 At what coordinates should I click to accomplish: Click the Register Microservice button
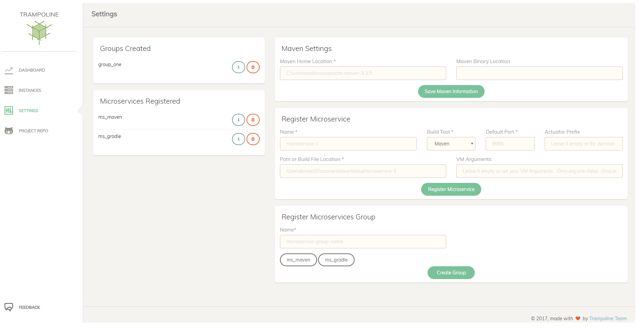point(451,189)
